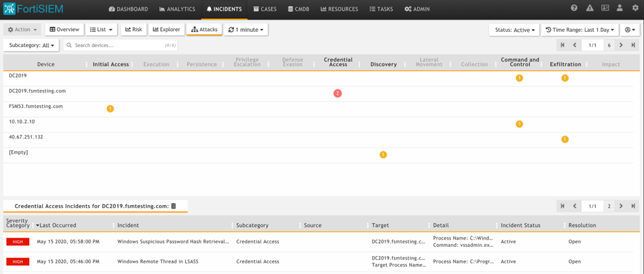Switch to Explorer view

click(x=167, y=30)
